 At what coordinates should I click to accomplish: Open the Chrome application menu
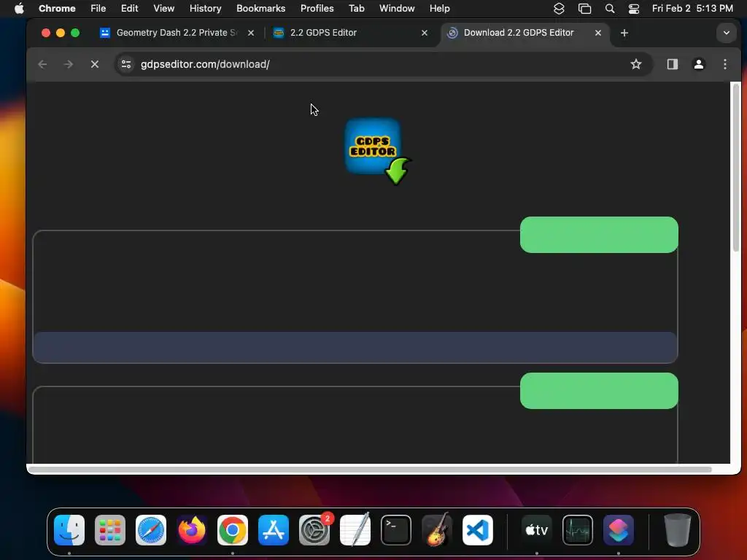point(57,9)
